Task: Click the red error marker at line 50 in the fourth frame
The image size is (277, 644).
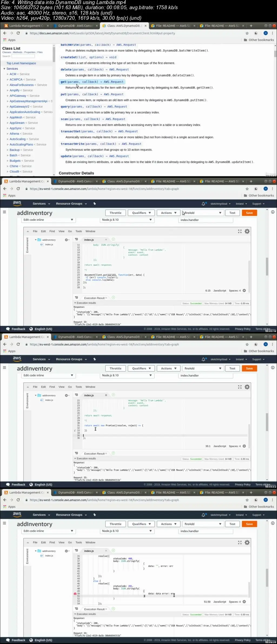Action: click(75, 594)
